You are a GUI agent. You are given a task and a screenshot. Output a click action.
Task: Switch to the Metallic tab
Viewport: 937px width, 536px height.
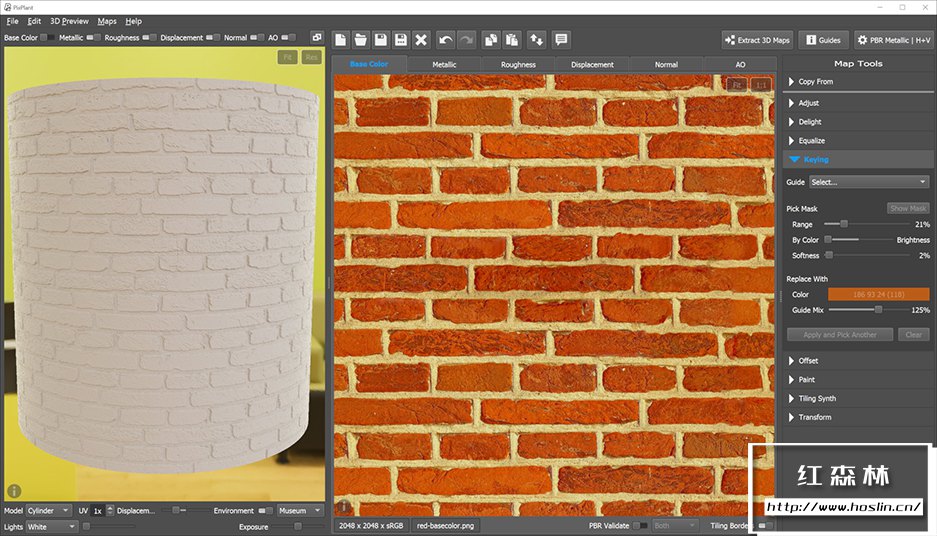point(444,65)
